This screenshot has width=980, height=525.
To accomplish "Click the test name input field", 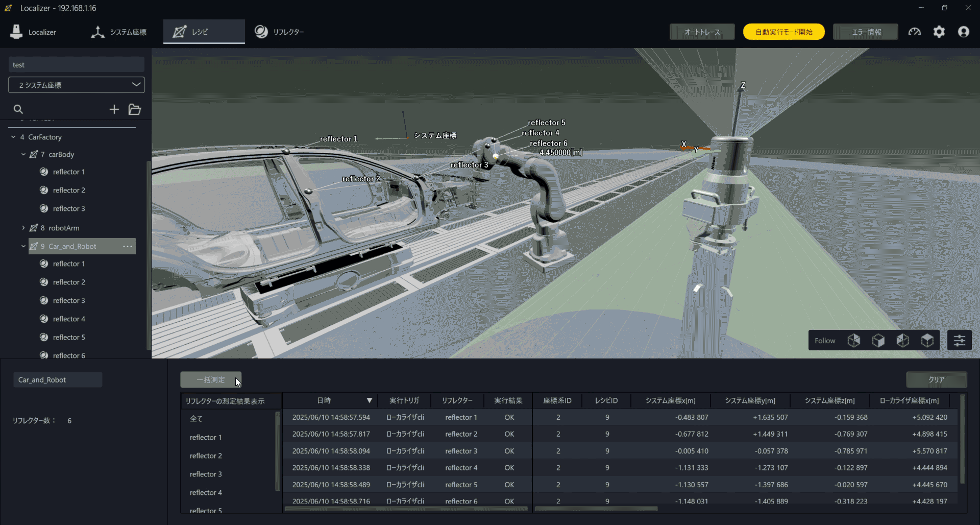I will (77, 65).
